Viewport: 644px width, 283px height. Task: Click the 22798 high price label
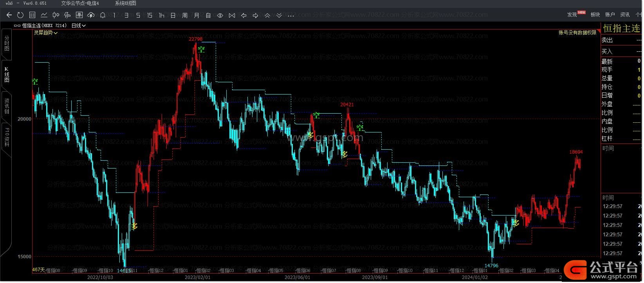pyautogui.click(x=196, y=39)
